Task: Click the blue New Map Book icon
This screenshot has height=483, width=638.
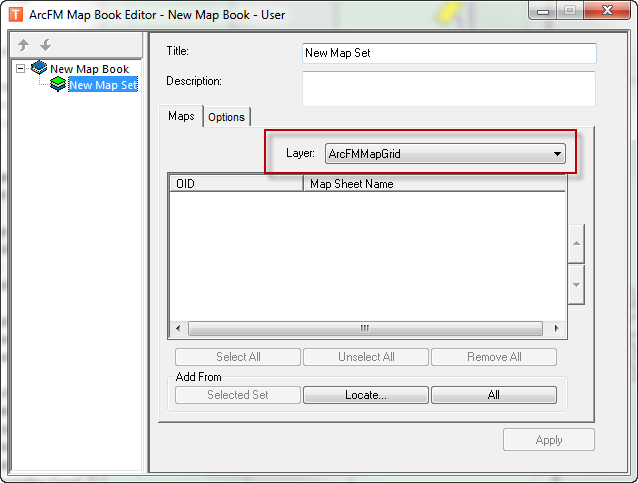Action: tap(39, 67)
